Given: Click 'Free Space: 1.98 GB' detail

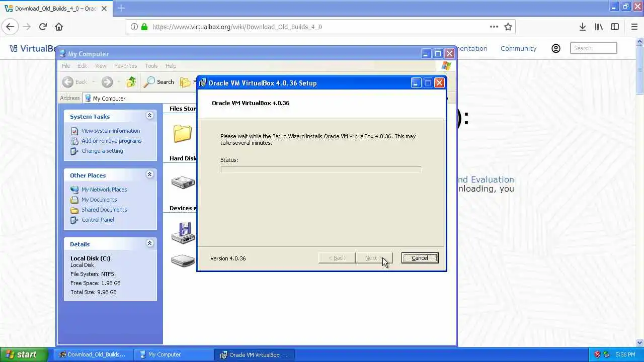Looking at the screenshot, I should (x=96, y=283).
